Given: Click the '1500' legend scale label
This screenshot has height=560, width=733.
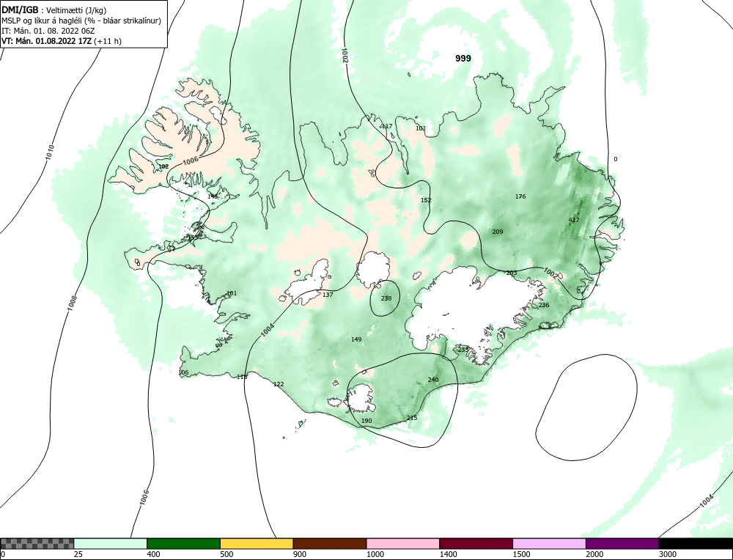Looking at the screenshot, I should pos(520,554).
